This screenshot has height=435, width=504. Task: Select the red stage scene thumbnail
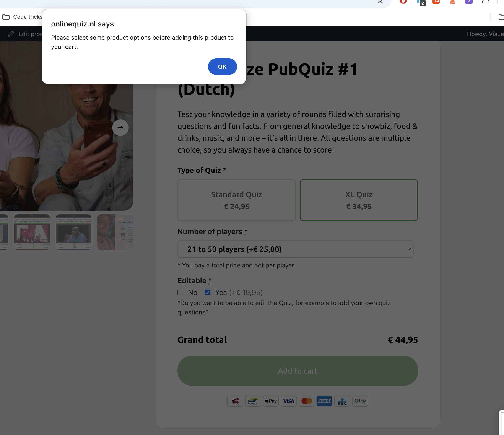point(32,232)
